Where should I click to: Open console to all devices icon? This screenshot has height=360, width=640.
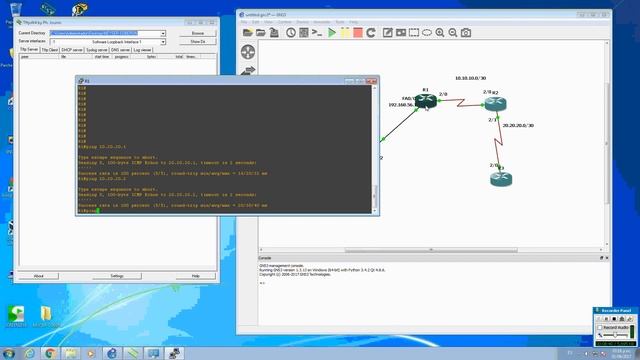point(317,33)
